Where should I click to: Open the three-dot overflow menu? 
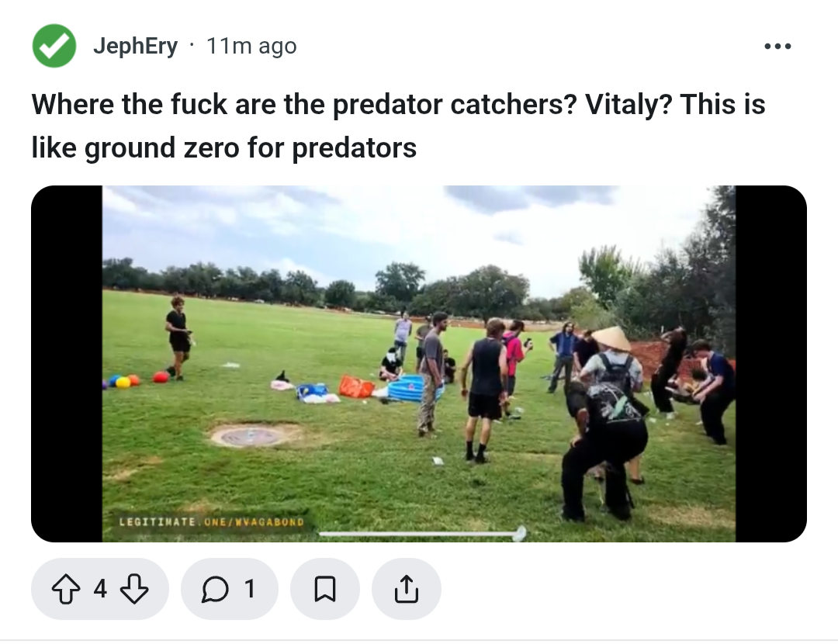[777, 47]
